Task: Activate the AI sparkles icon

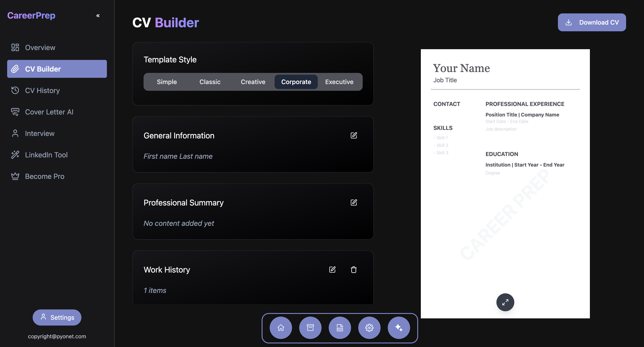Action: [x=399, y=328]
